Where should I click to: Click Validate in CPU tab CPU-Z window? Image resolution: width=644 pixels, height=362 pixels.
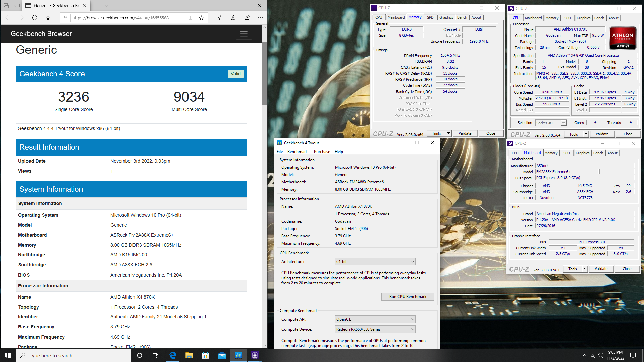[x=602, y=134]
